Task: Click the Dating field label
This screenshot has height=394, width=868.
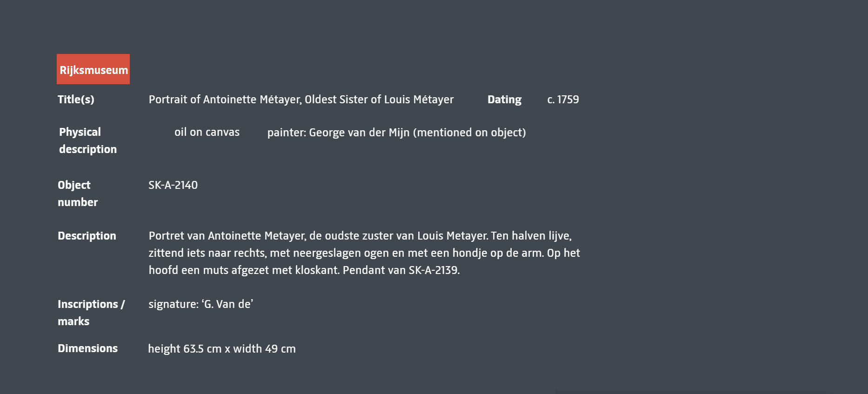Action: (x=504, y=100)
